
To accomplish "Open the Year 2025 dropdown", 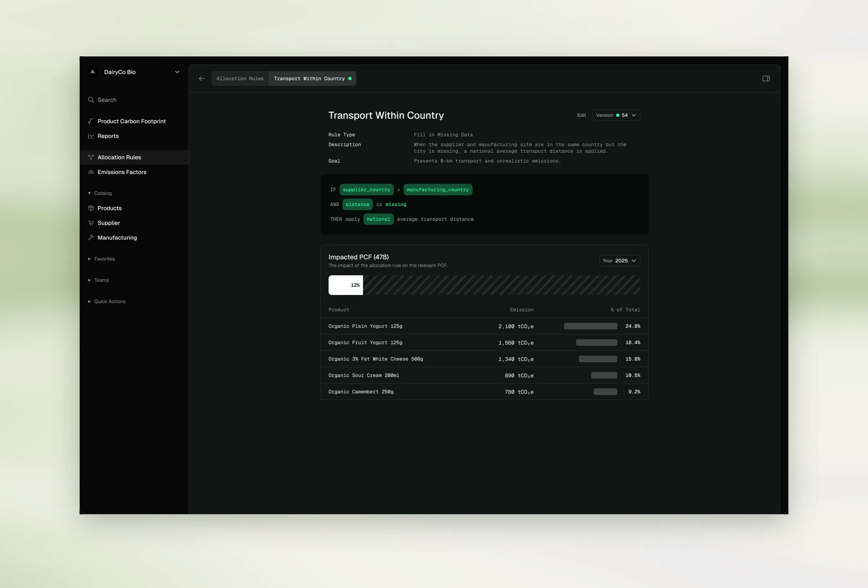I will click(x=620, y=261).
